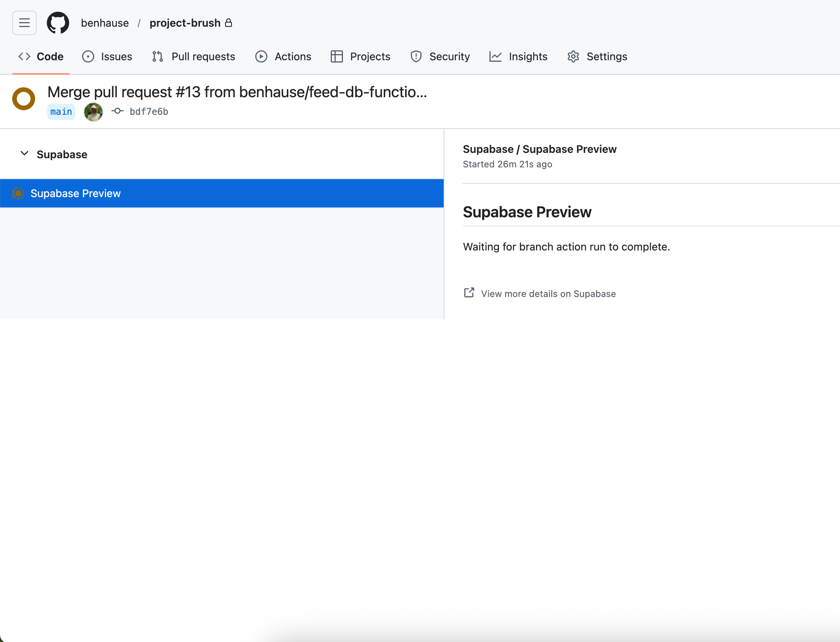The width and height of the screenshot is (840, 642).
Task: Click the GitHub logo icon
Action: 58,23
